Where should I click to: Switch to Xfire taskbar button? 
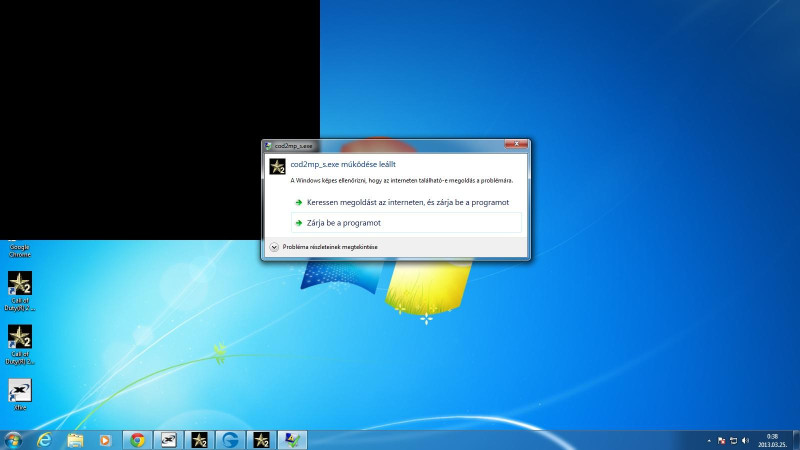point(168,440)
